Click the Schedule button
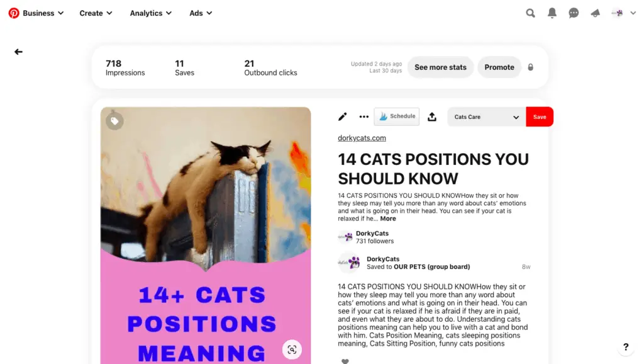Image resolution: width=644 pixels, height=364 pixels. point(397,117)
